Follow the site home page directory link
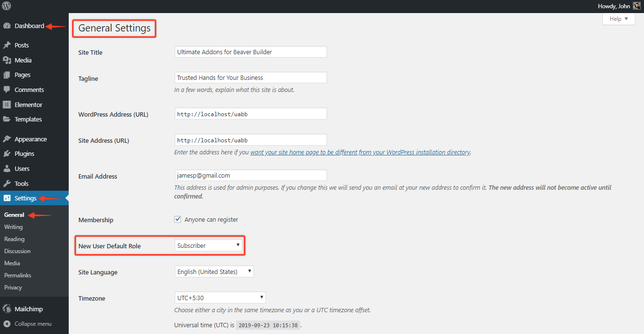644x334 pixels. (x=360, y=152)
